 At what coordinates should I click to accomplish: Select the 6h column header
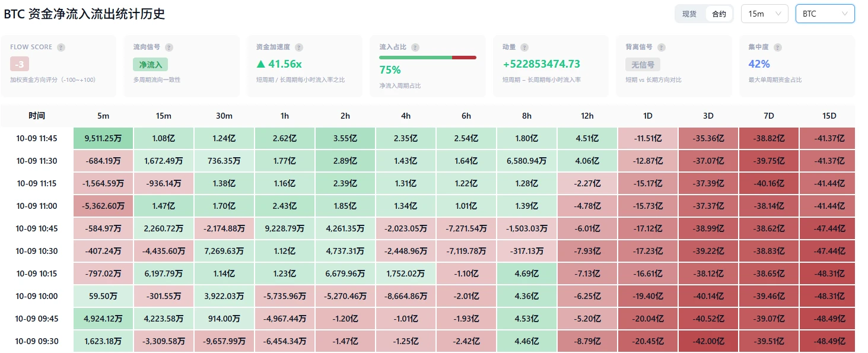tap(466, 116)
